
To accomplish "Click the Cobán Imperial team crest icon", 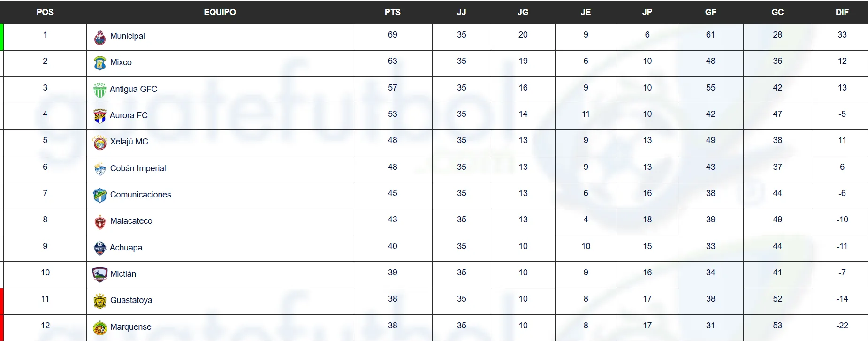I will [x=99, y=169].
